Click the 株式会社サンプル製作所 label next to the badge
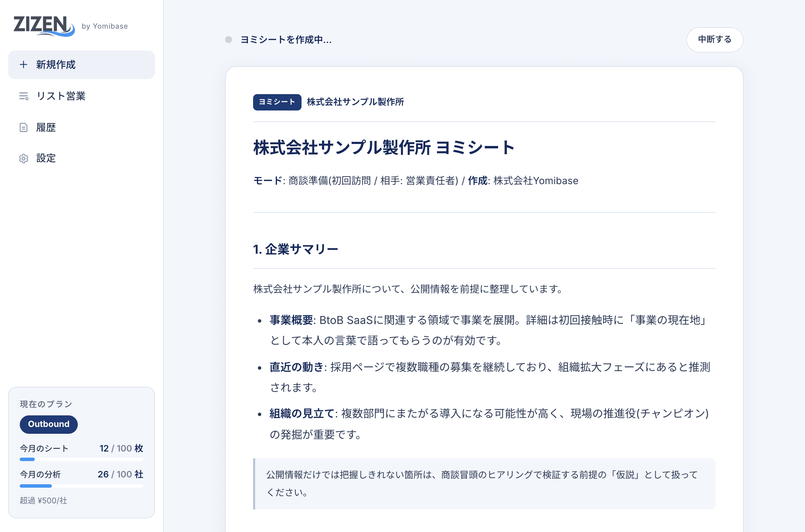805x532 pixels. (355, 102)
